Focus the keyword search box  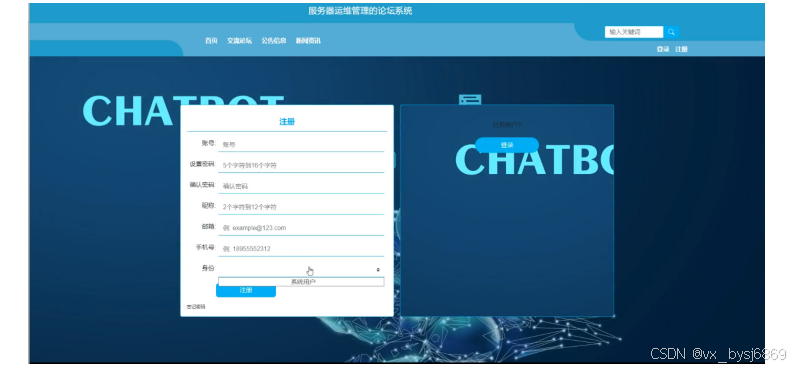point(634,32)
